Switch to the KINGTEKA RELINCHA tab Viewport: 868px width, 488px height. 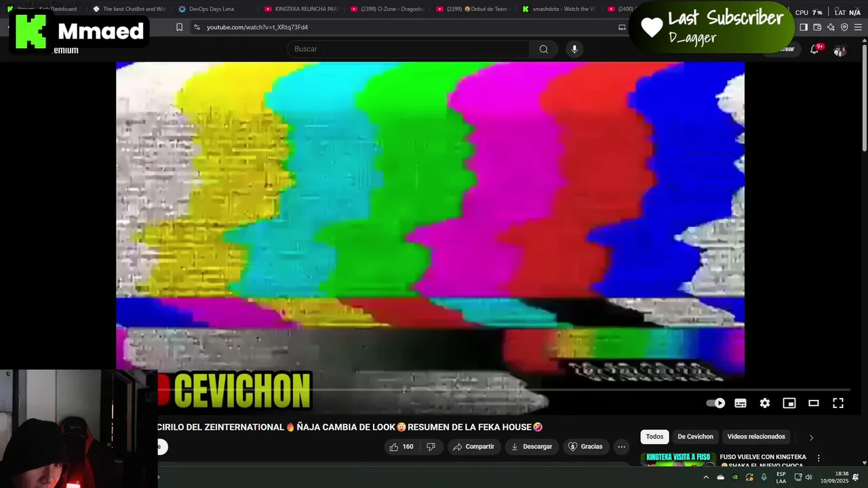point(301,9)
